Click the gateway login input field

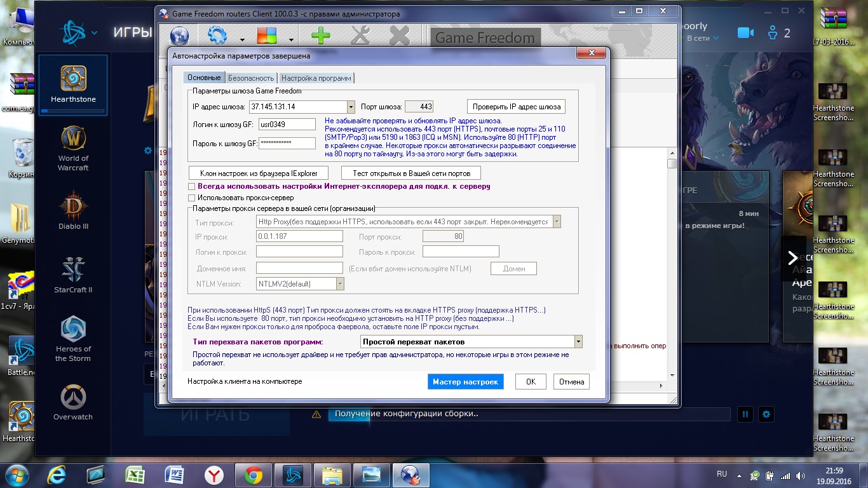pyautogui.click(x=287, y=125)
